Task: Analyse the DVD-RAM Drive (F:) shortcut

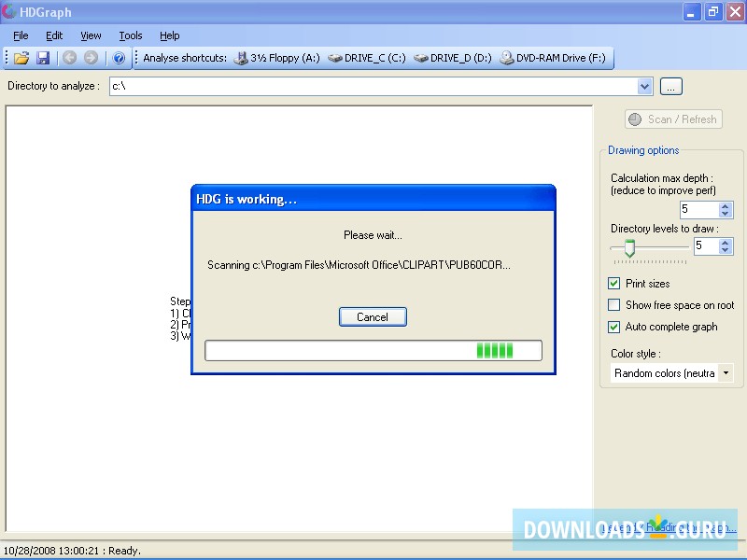Action: [553, 58]
